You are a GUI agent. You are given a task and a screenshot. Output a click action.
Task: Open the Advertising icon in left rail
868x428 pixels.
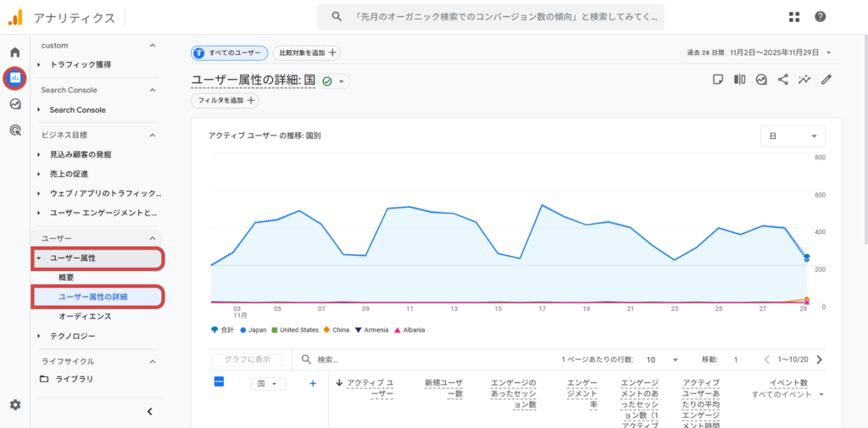pyautogui.click(x=14, y=130)
